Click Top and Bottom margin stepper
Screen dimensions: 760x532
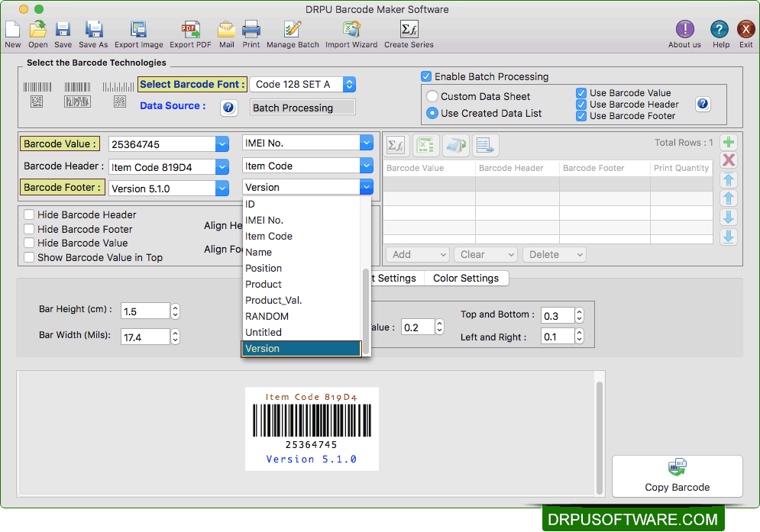pyautogui.click(x=579, y=315)
